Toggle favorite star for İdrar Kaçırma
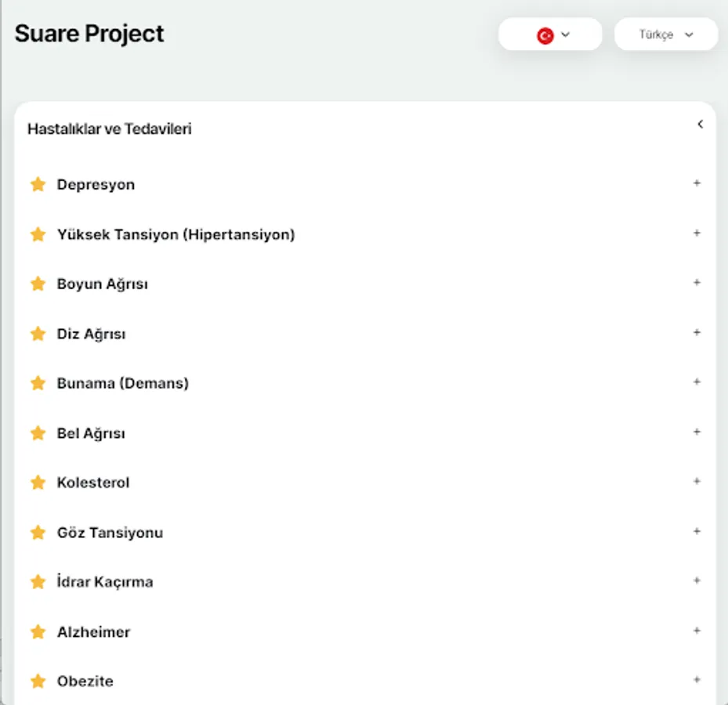The image size is (728, 705). pyautogui.click(x=38, y=581)
